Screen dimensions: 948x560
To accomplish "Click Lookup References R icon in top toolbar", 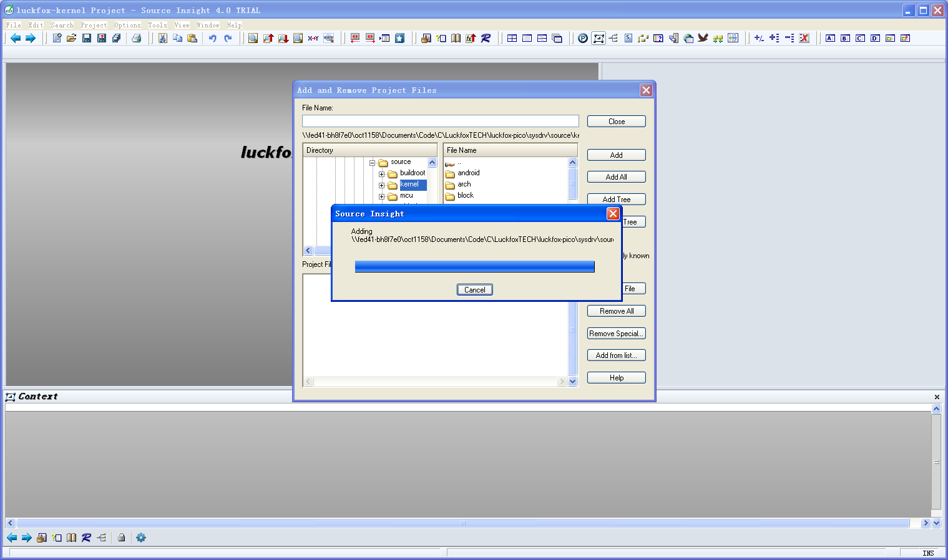I will tap(486, 38).
